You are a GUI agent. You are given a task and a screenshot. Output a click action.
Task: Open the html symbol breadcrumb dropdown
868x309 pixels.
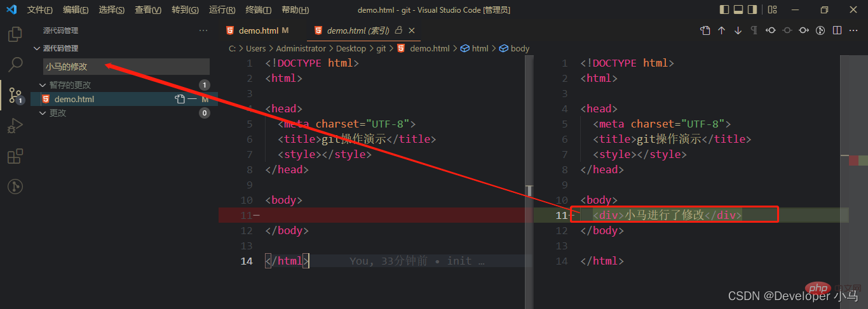475,48
